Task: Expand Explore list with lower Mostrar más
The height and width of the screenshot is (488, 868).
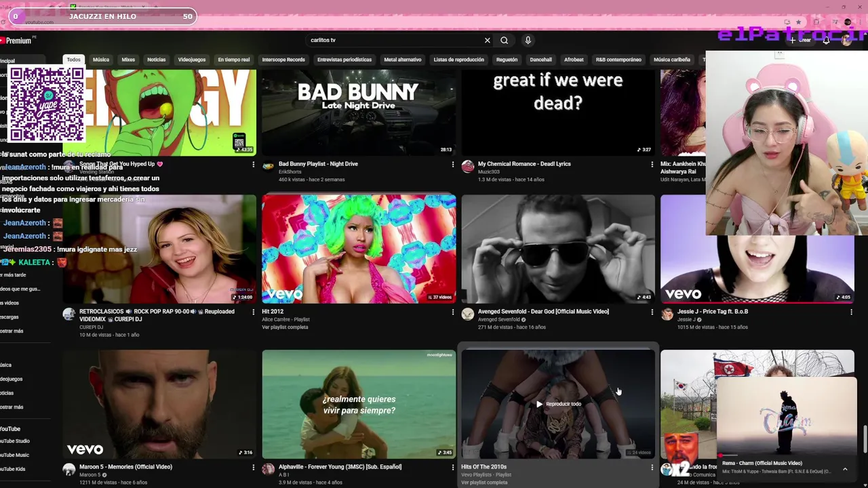Action: click(x=12, y=407)
